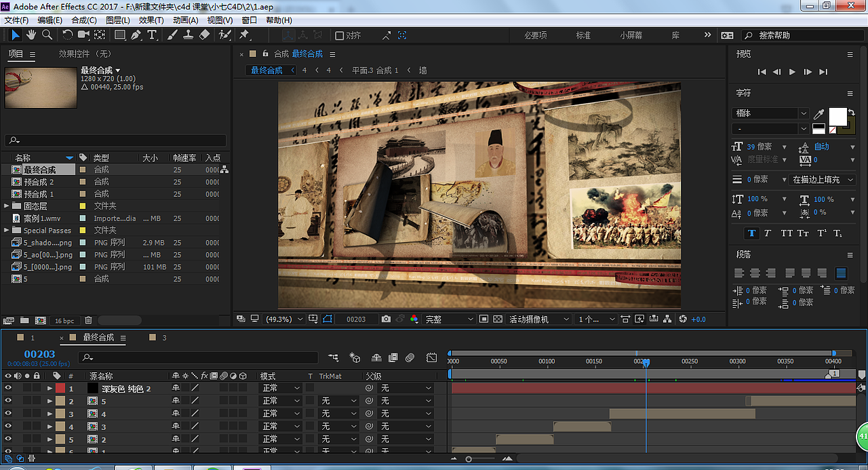Select the 标准 workspace
Screen dimensions: 868x470
[x=583, y=35]
